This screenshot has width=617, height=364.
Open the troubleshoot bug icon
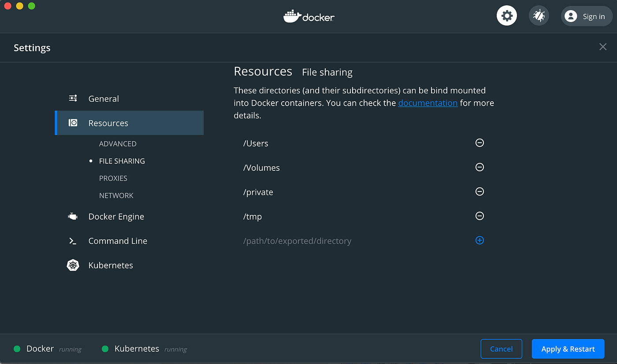coord(539,16)
